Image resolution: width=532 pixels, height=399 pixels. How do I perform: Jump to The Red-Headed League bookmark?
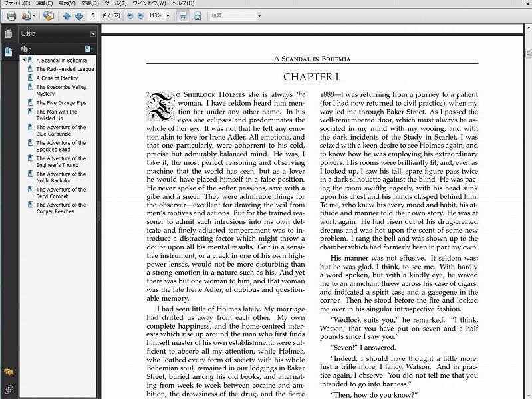click(x=65, y=69)
